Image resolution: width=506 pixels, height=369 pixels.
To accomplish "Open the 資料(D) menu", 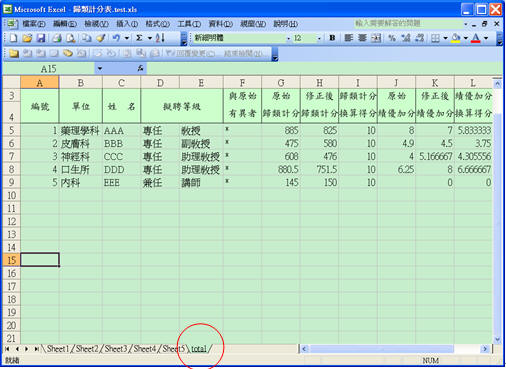I will click(220, 24).
